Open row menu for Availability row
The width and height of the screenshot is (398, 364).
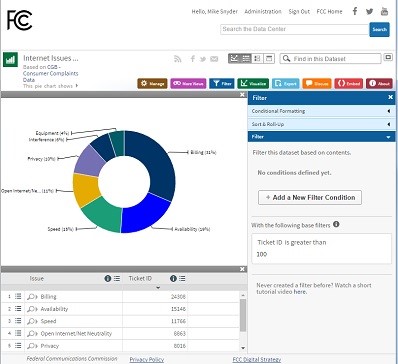(x=18, y=308)
